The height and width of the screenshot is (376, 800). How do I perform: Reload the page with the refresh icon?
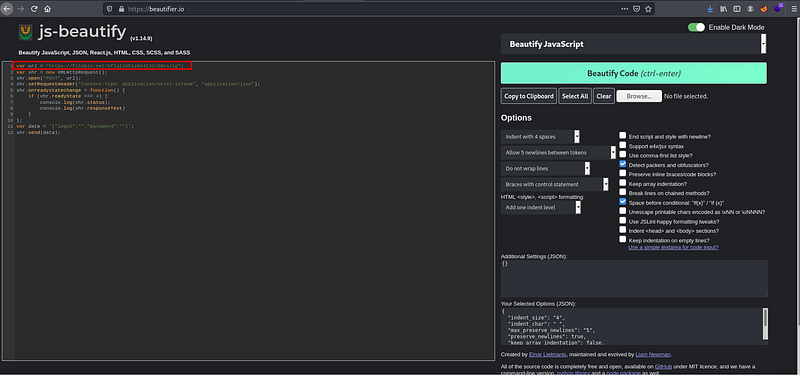34,9
